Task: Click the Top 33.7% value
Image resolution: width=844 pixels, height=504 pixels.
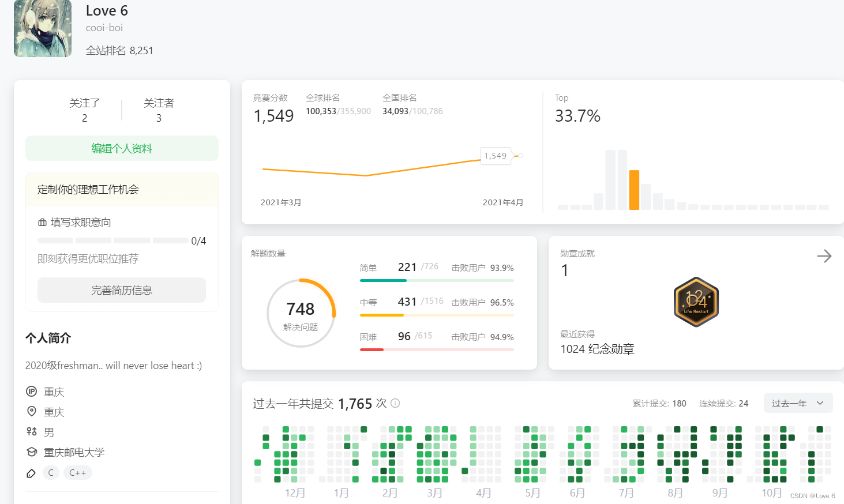Action: click(577, 116)
